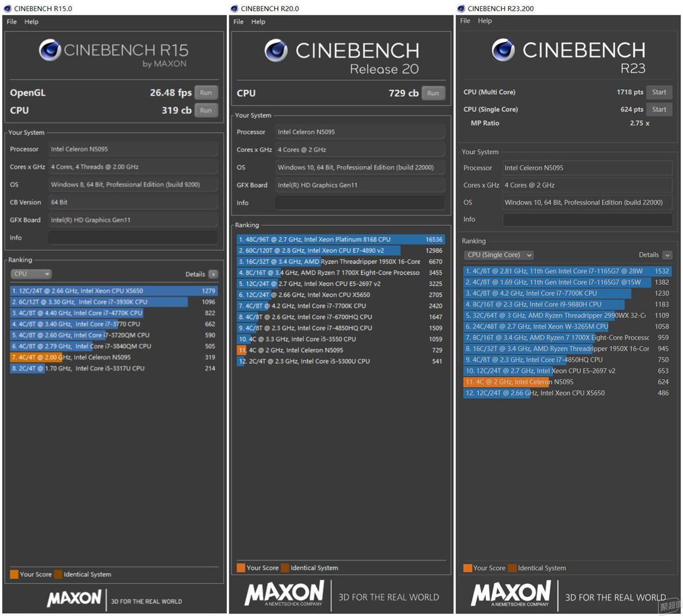The width and height of the screenshot is (683, 616).
Task: Select R15 ranking row Core i7-3930K 1096
Action: click(113, 302)
